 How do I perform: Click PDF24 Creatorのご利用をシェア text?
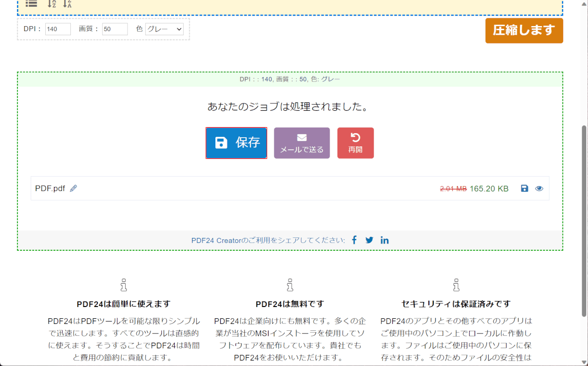(x=268, y=241)
